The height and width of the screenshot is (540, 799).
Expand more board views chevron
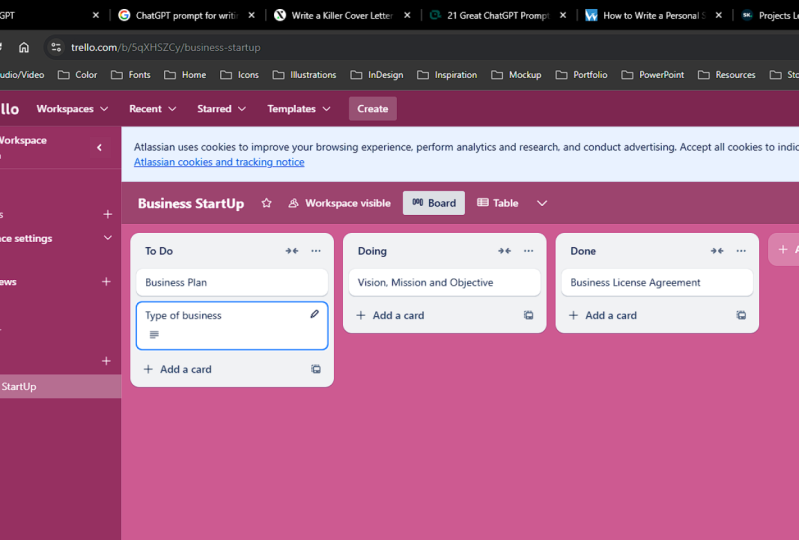coord(542,203)
